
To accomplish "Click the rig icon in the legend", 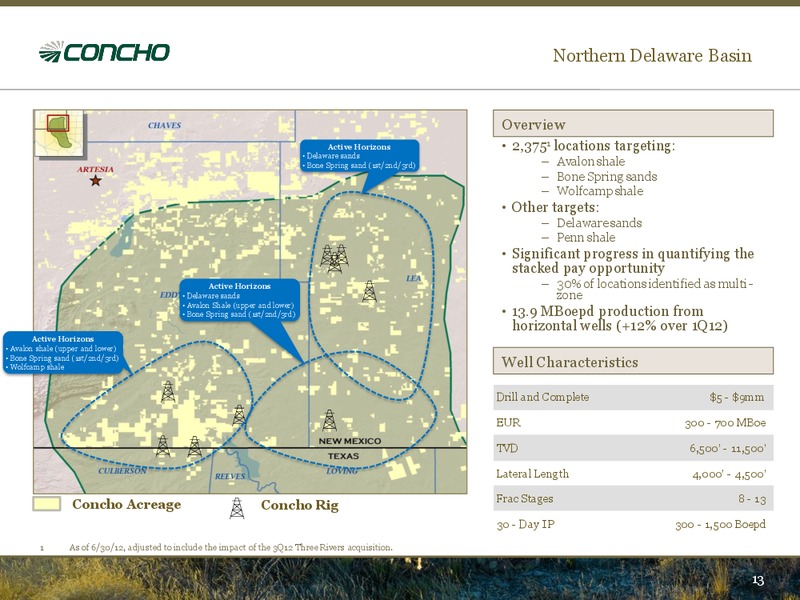I will click(237, 508).
